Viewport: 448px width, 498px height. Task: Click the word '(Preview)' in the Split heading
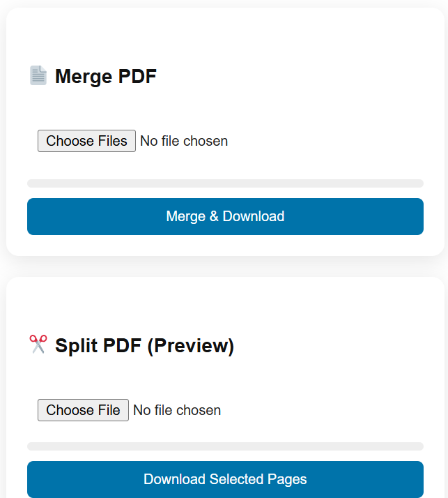click(x=191, y=346)
